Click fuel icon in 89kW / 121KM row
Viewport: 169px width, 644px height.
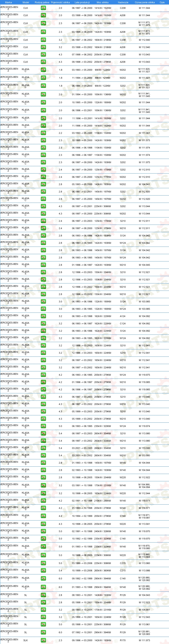(43, 78)
